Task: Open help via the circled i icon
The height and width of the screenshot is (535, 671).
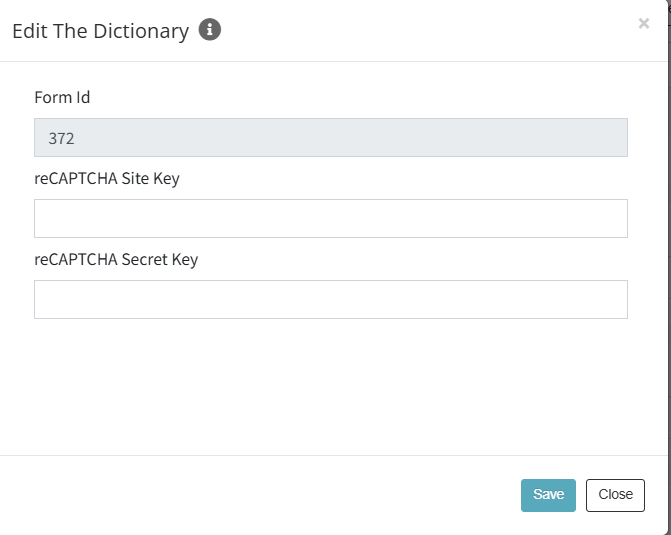Action: click(210, 30)
